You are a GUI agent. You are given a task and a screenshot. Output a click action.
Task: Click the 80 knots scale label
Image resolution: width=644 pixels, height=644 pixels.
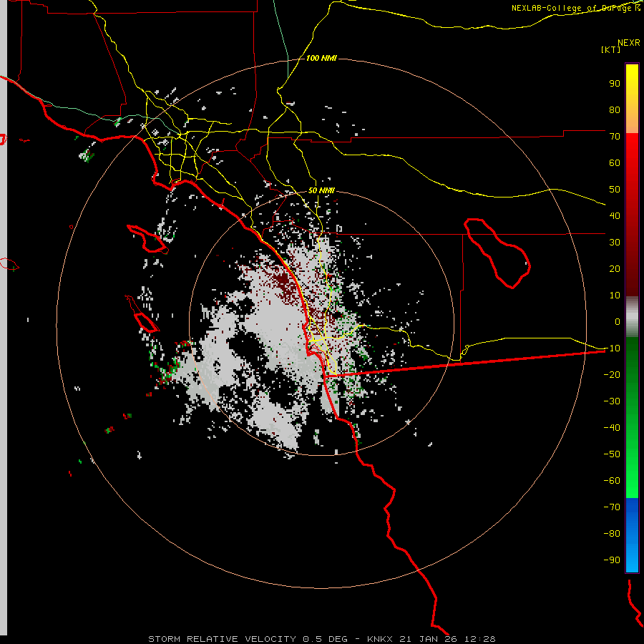pos(615,110)
